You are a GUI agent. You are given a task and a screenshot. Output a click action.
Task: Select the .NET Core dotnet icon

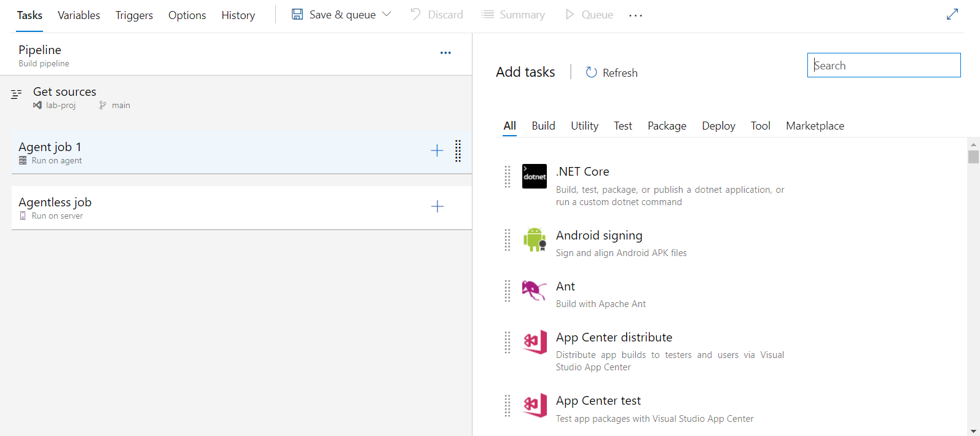pyautogui.click(x=535, y=176)
